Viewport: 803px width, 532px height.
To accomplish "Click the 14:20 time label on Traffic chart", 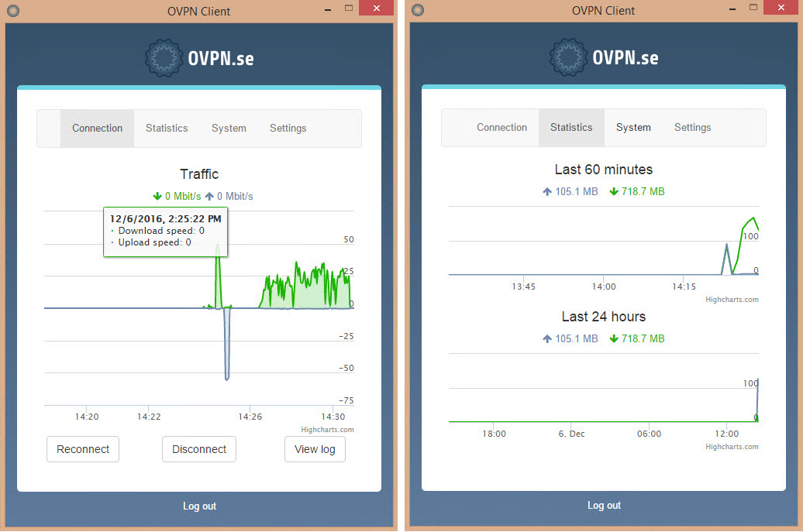I will click(87, 417).
